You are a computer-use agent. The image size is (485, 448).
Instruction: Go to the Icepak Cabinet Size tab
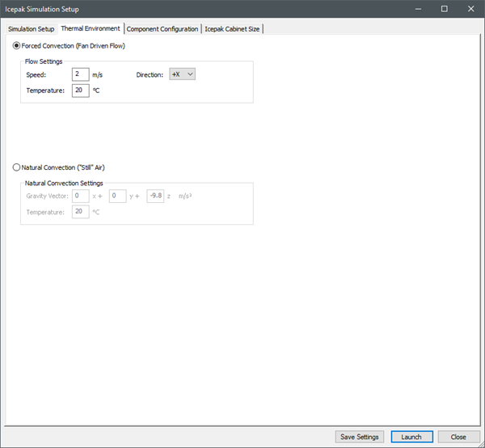(x=232, y=29)
